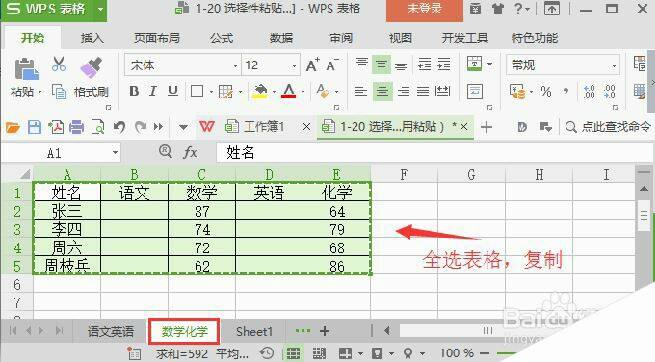
Task: Toggle Underline formatting
Action: 173,91
